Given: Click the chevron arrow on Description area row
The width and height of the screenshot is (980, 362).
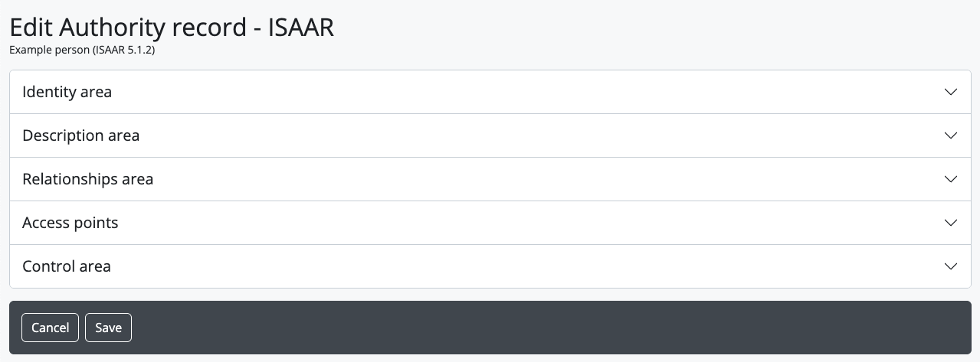Looking at the screenshot, I should pos(951,135).
